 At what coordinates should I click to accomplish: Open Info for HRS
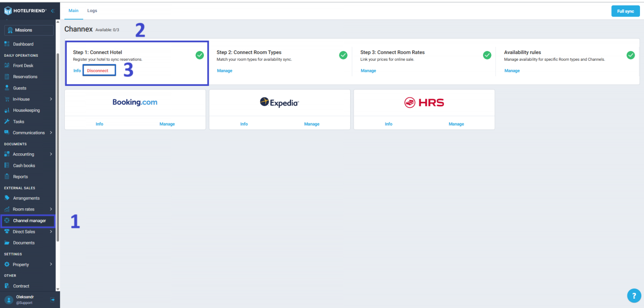pos(389,124)
